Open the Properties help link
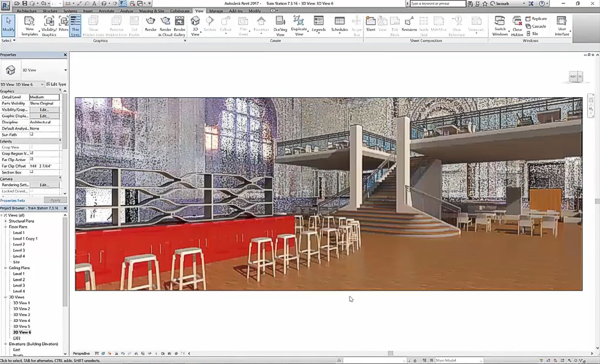The image size is (600, 364). pyautogui.click(x=13, y=200)
